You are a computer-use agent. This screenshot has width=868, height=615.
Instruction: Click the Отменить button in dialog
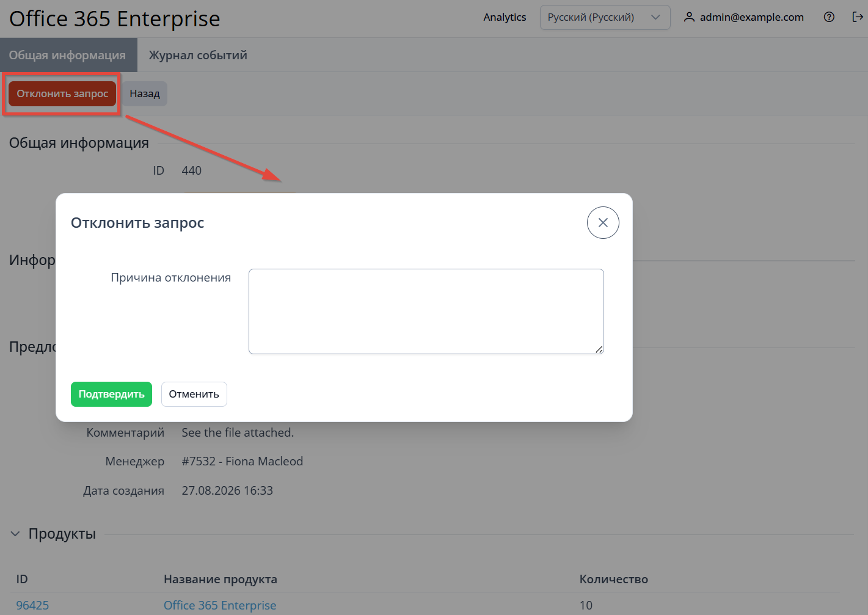(x=194, y=394)
